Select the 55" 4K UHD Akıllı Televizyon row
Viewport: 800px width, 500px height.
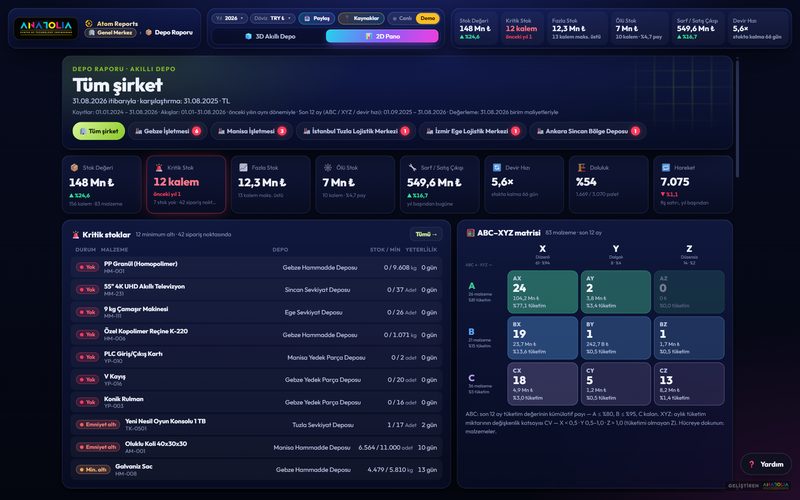pyautogui.click(x=256, y=289)
